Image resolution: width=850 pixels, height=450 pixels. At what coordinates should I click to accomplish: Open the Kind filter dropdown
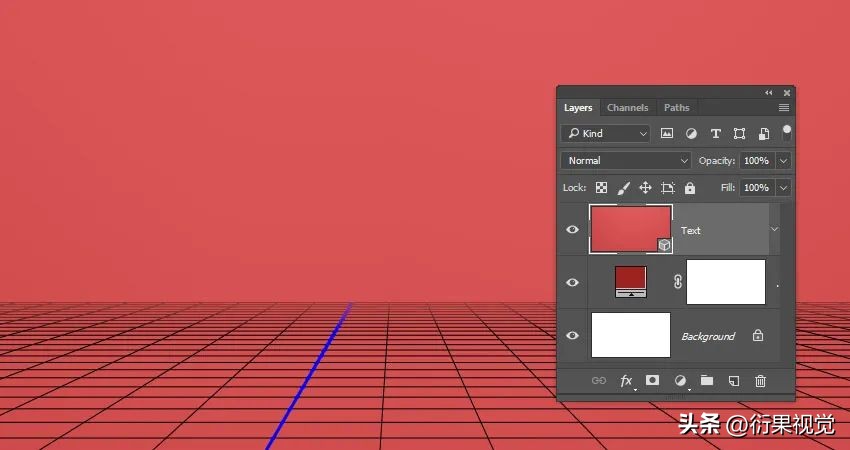pyautogui.click(x=606, y=133)
